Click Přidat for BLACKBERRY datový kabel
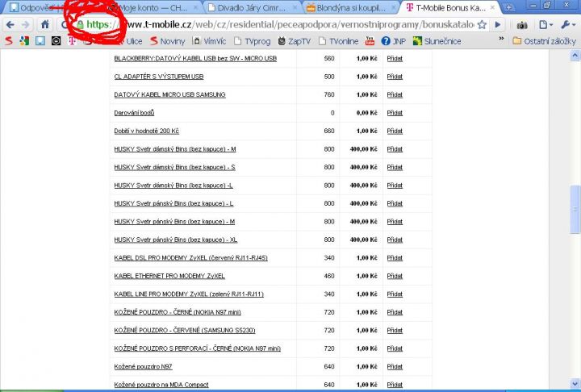The width and height of the screenshot is (581, 392). [395, 59]
